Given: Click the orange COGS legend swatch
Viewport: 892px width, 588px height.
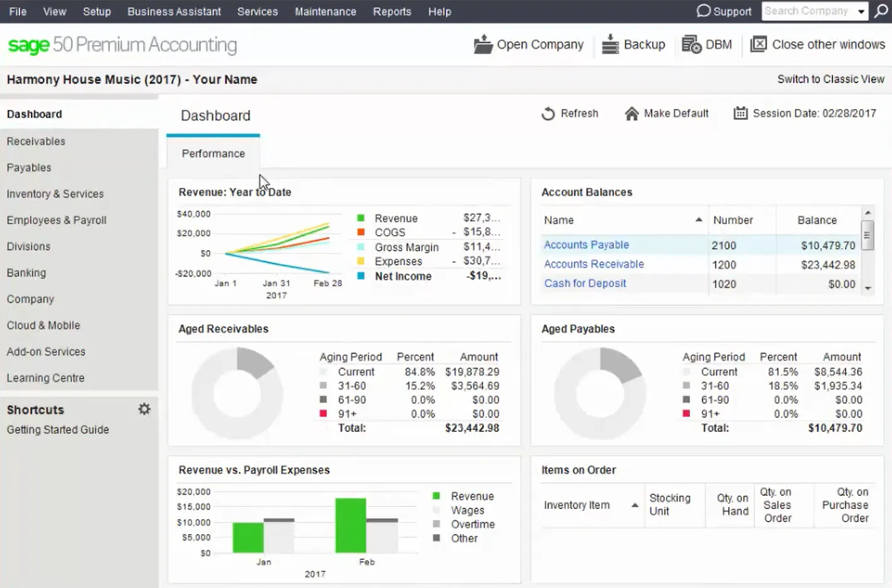Looking at the screenshot, I should pos(361,232).
